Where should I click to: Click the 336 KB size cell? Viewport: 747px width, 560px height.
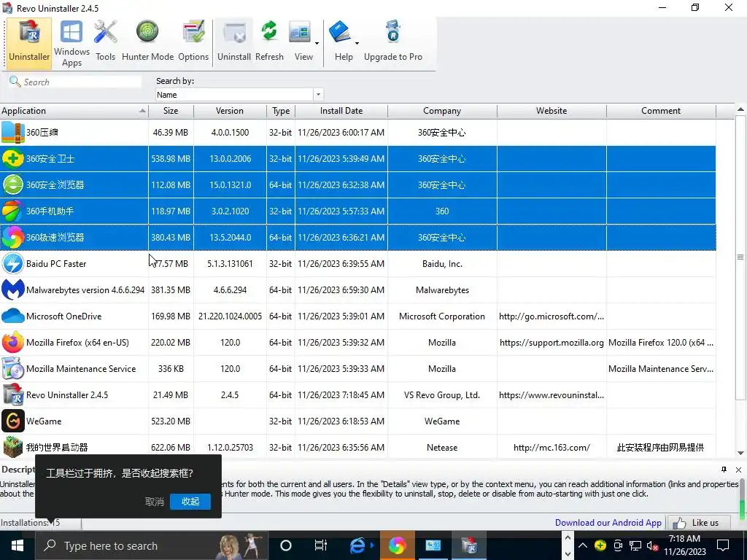(x=171, y=368)
